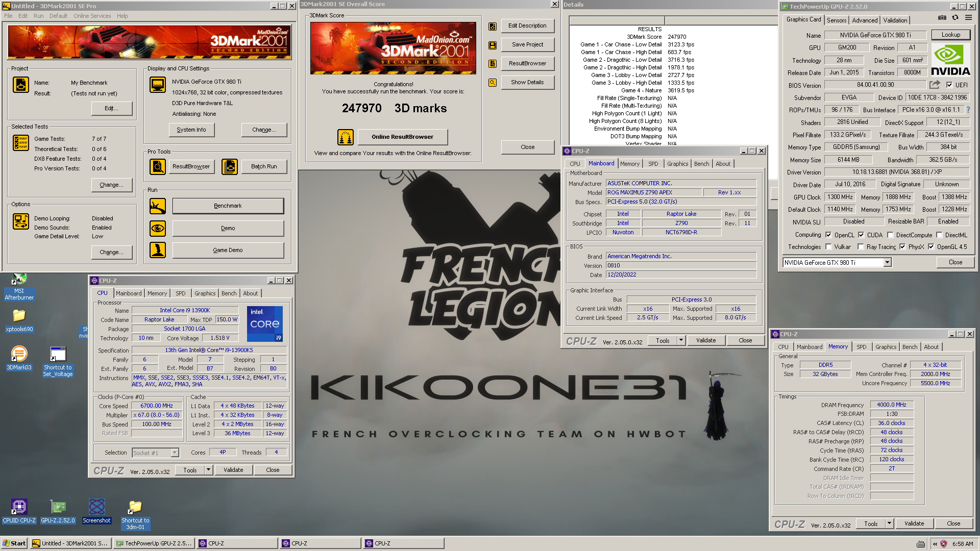Viewport: 980px width, 551px height.
Task: Click the Options demo looping icon
Action: [21, 221]
